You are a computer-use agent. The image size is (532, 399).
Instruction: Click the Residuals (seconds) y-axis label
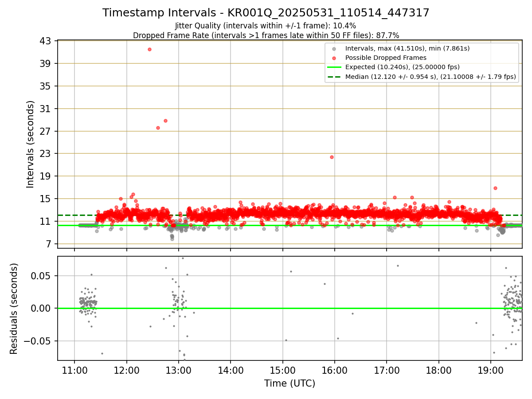point(14,309)
